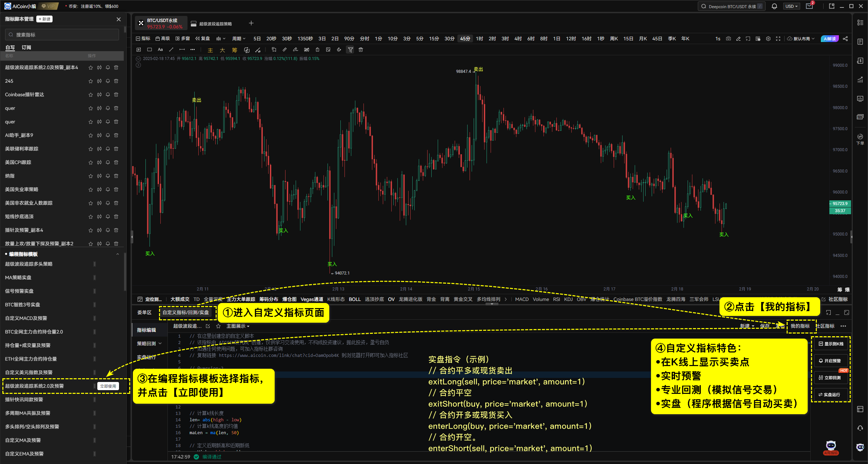Open the candlestick chart type dropdown
The height and width of the screenshot is (464, 868).
click(x=221, y=39)
